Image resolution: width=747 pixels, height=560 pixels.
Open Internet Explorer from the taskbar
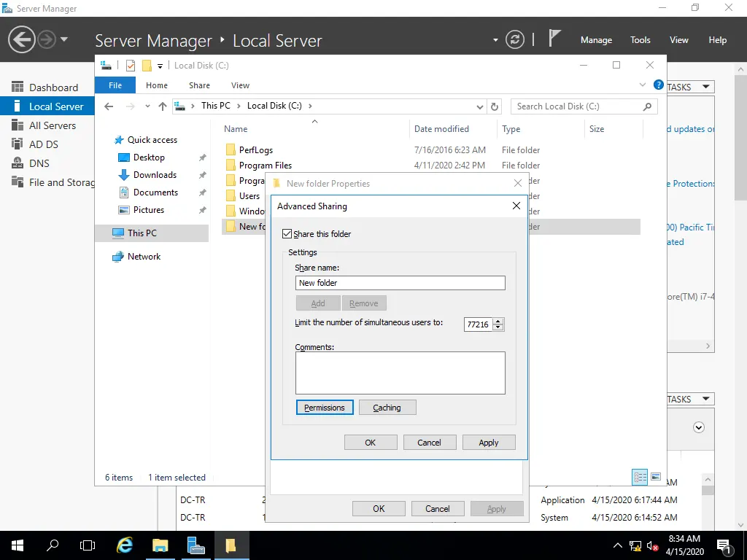click(125, 545)
